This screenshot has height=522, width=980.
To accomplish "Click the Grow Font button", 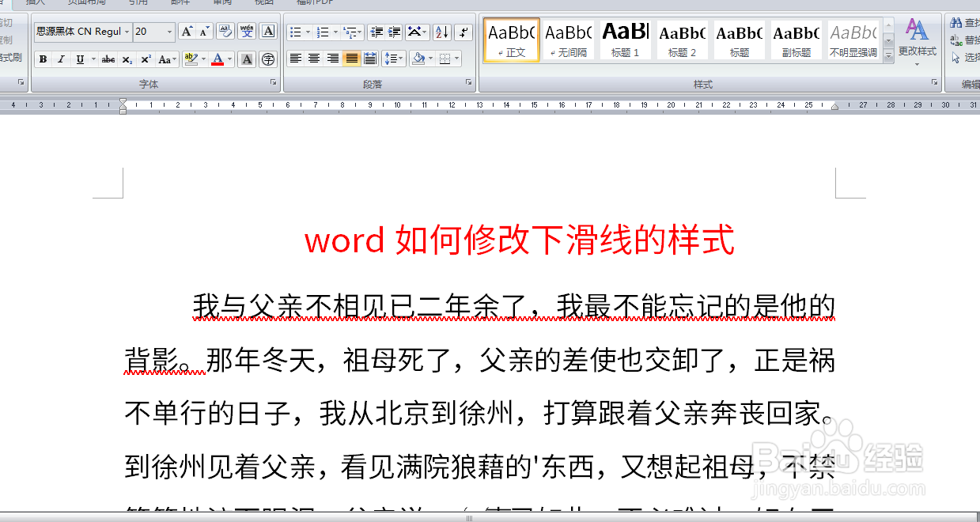I will pyautogui.click(x=187, y=32).
